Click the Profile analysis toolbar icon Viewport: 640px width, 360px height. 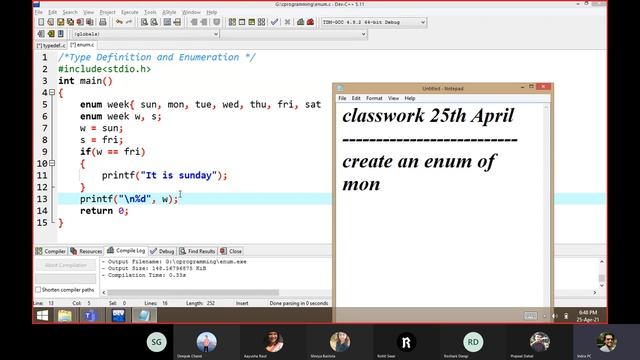pyautogui.click(x=300, y=22)
